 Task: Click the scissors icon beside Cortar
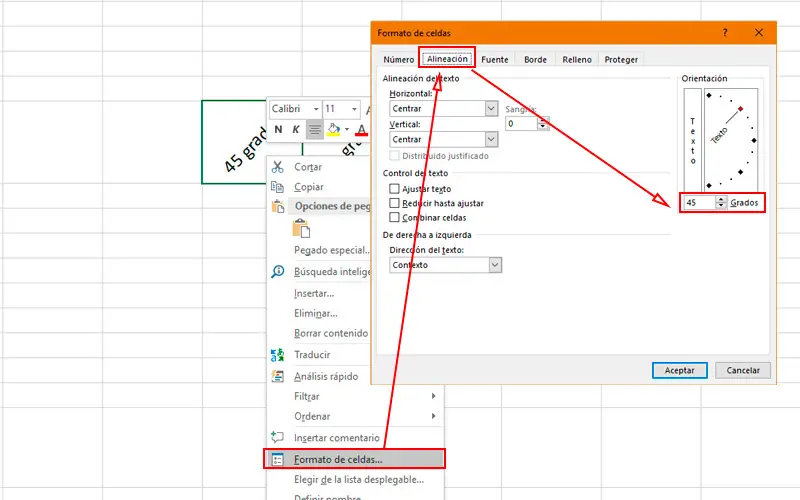pos(278,167)
